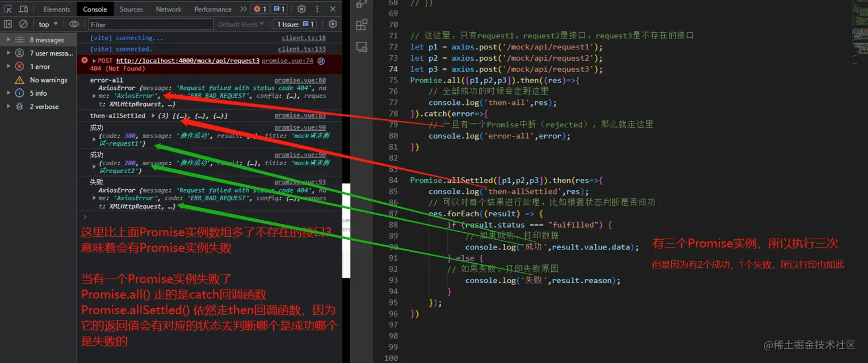This screenshot has height=363, width=868.
Task: Switch to the Elements tab
Action: (x=57, y=9)
